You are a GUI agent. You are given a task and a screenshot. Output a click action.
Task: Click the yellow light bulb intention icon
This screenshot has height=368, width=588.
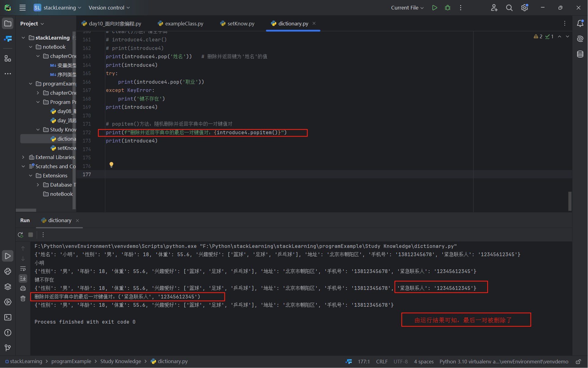[111, 165]
